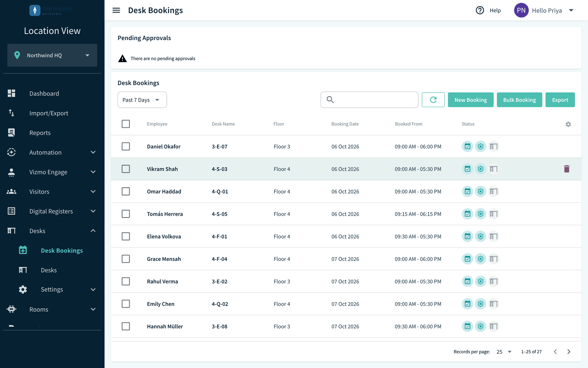Go to previous page of records

(x=555, y=352)
